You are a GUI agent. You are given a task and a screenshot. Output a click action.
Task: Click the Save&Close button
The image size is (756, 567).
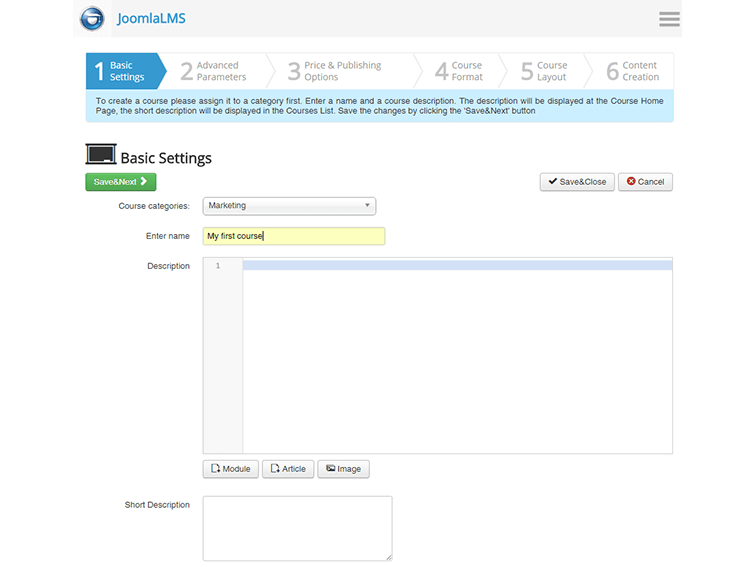coord(577,182)
